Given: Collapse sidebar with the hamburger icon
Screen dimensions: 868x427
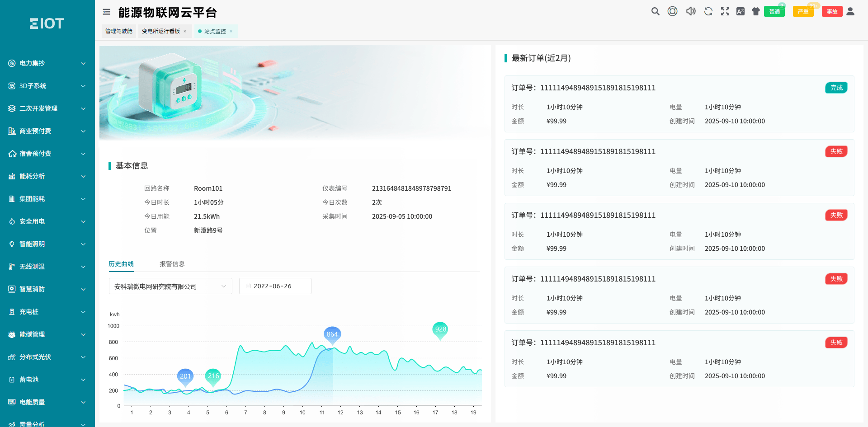Looking at the screenshot, I should tap(107, 12).
